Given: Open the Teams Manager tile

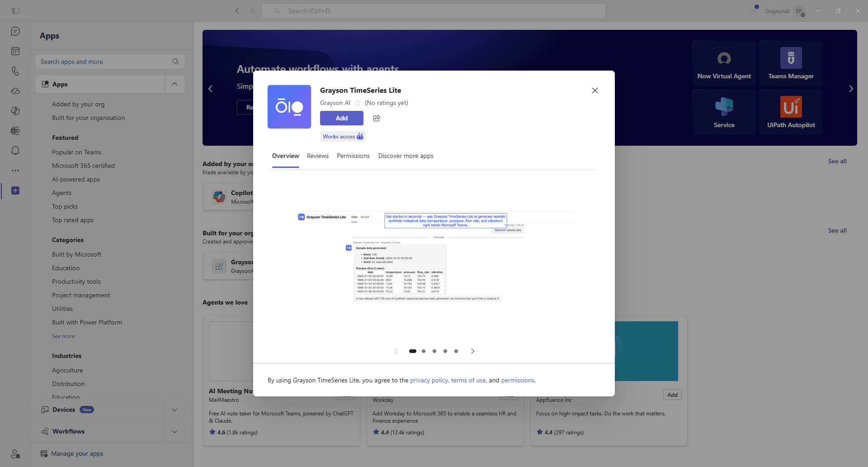Looking at the screenshot, I should [791, 63].
